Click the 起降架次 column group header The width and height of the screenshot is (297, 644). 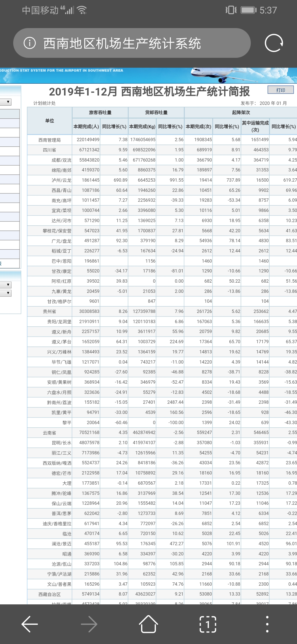pyautogui.click(x=241, y=112)
